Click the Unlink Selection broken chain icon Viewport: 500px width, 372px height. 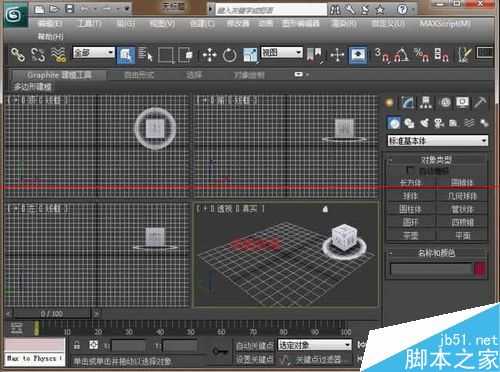pos(38,55)
